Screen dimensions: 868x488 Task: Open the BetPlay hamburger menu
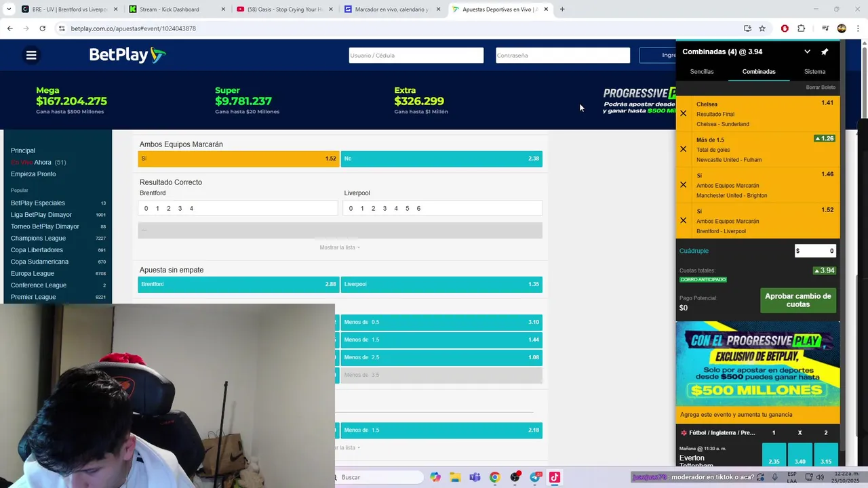pyautogui.click(x=31, y=56)
